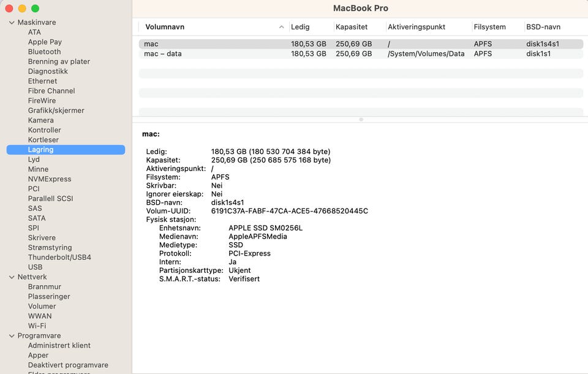Open Parallell SCSI entry
Screen dimensions: 588x374
coord(50,199)
